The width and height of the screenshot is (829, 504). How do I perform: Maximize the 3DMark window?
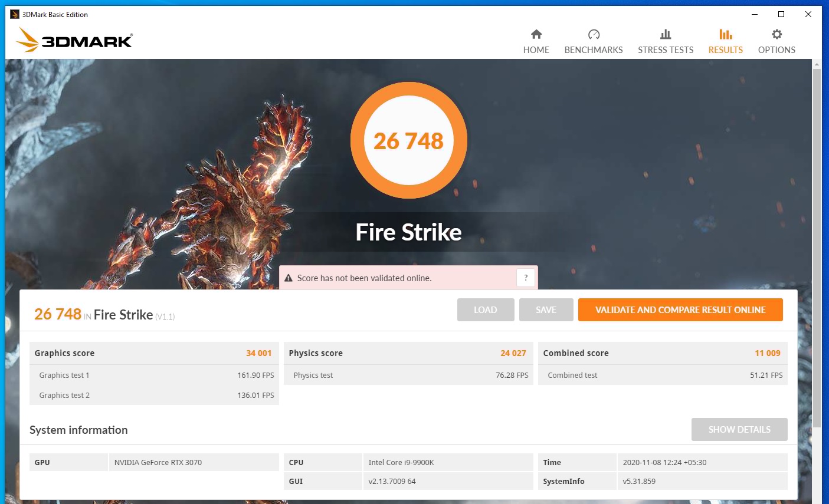[781, 14]
